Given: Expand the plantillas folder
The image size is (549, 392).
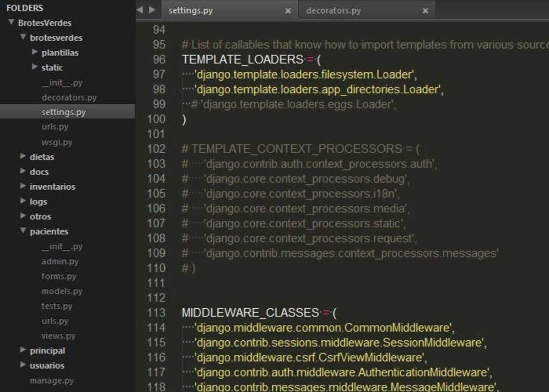Looking at the screenshot, I should (35, 53).
